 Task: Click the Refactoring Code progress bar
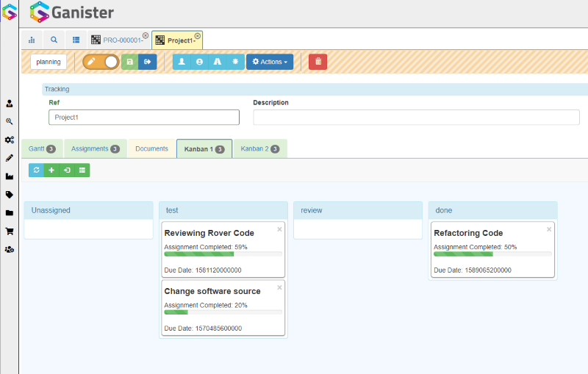pos(492,254)
